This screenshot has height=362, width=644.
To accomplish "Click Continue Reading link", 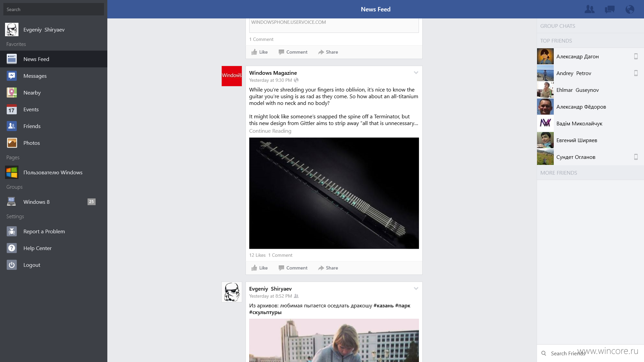I will click(270, 131).
